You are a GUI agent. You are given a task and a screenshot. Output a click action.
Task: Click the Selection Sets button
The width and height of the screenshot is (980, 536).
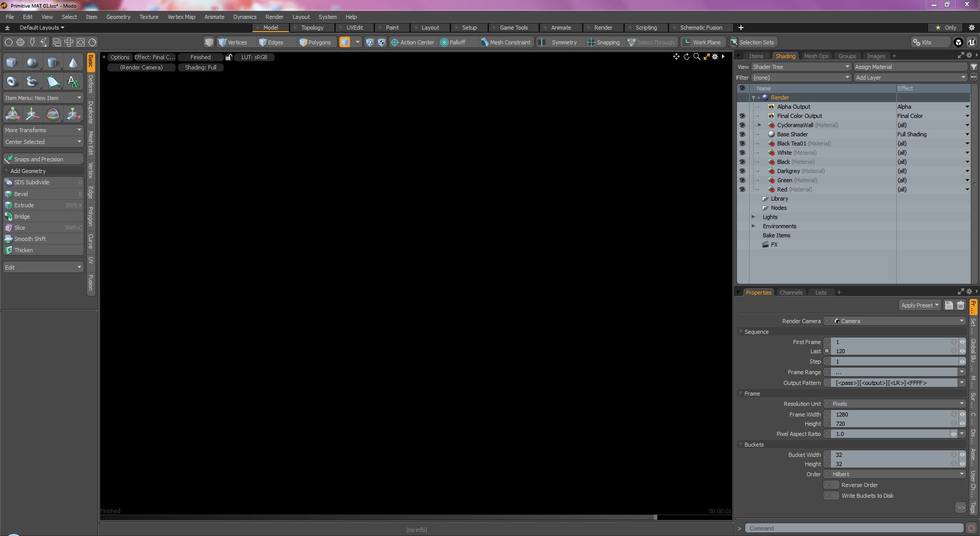click(x=753, y=42)
